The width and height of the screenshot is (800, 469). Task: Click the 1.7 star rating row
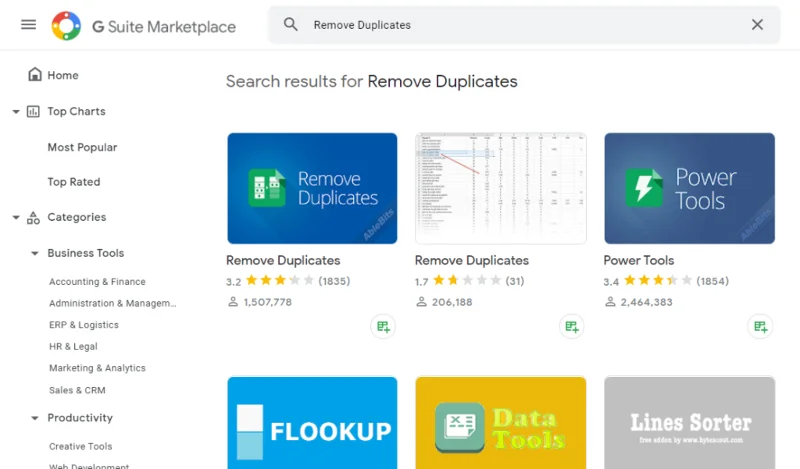point(469,281)
